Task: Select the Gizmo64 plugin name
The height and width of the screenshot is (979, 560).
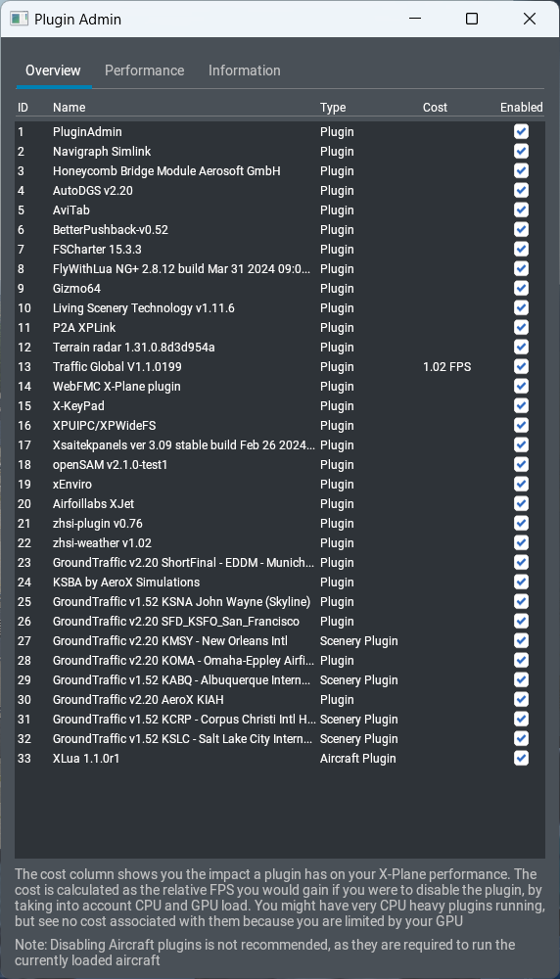Action: 76,288
